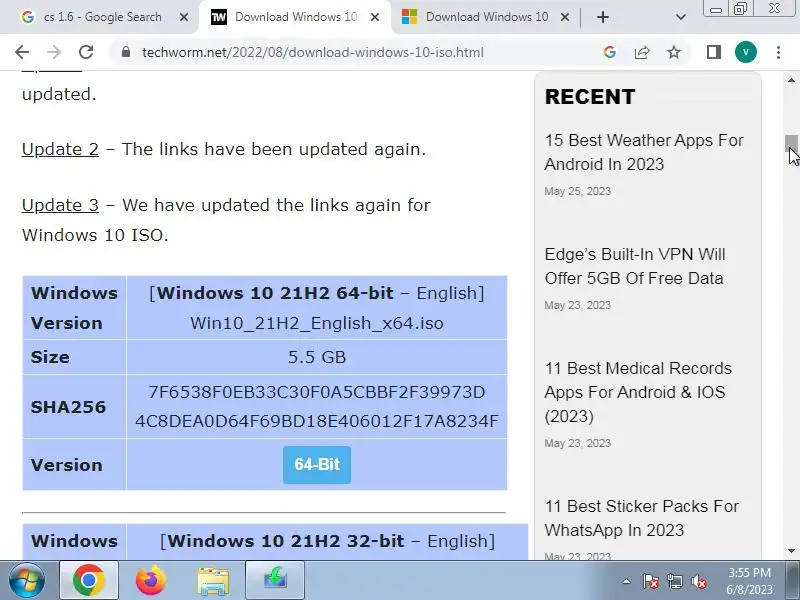Click the SHA256 hash value
Viewport: 800px width, 600px height.
(317, 407)
